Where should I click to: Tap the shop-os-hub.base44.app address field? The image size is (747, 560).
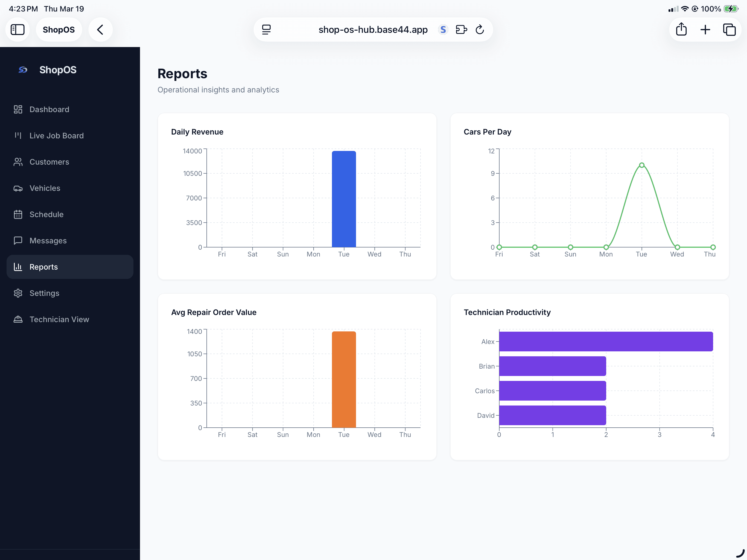[x=373, y=30]
